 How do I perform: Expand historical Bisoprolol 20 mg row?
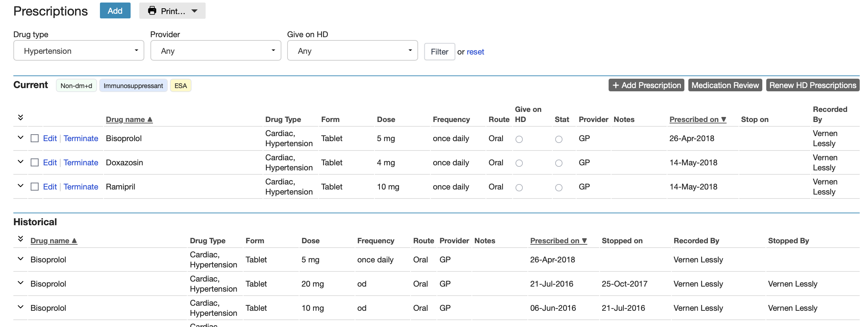[21, 283]
